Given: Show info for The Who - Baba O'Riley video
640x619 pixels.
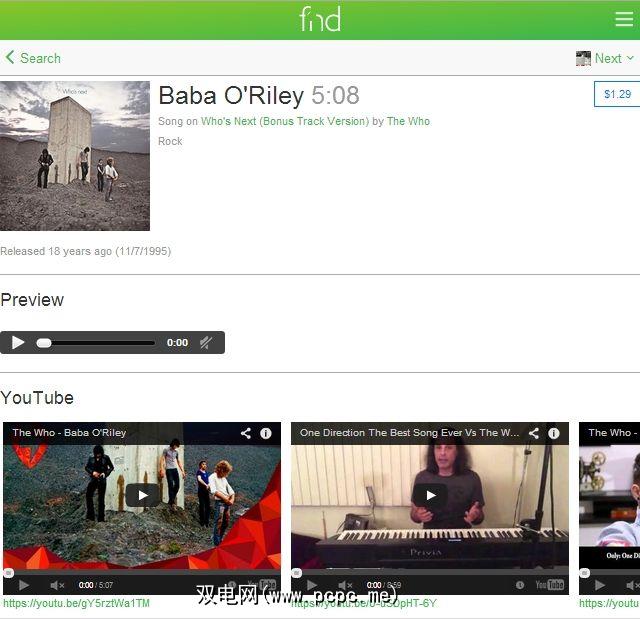Looking at the screenshot, I should 266,433.
